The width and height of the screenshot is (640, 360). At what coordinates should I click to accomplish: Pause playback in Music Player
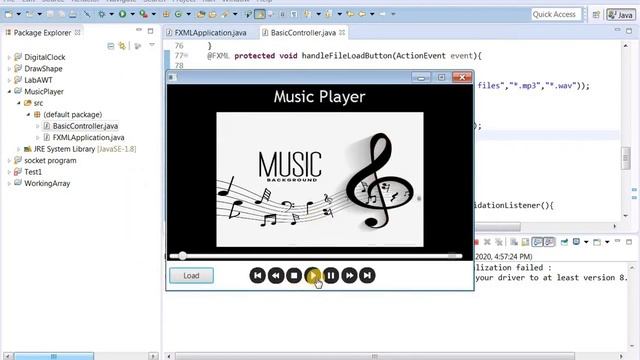331,276
